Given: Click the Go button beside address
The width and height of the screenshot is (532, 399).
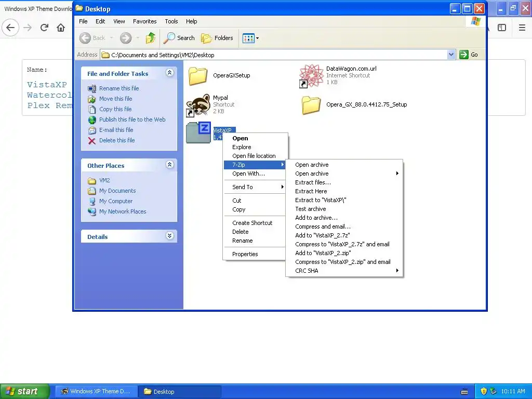Looking at the screenshot, I should click(469, 55).
